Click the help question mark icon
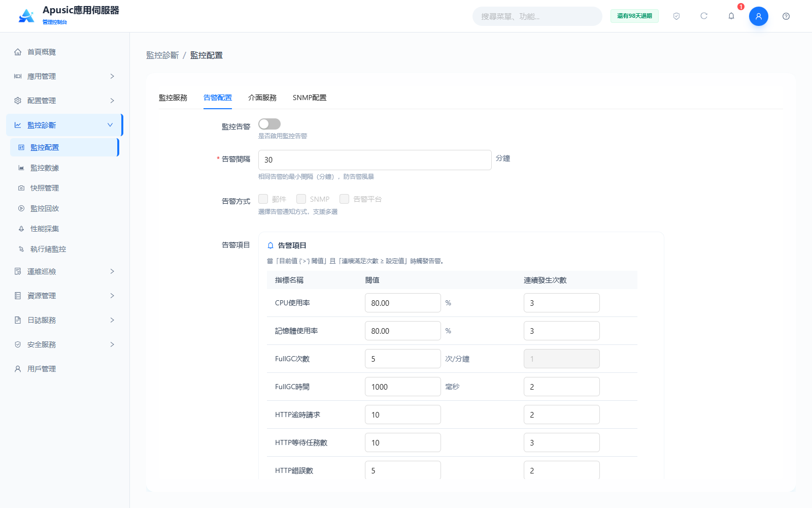 pyautogui.click(x=786, y=16)
